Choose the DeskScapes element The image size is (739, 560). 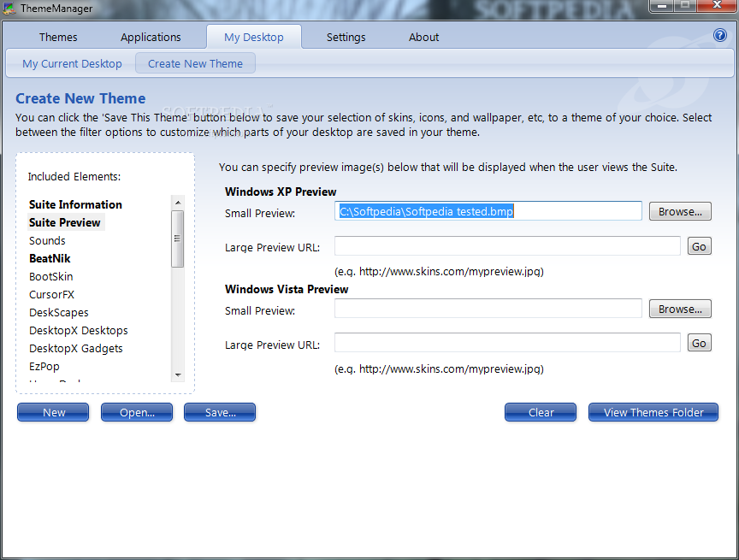(59, 312)
